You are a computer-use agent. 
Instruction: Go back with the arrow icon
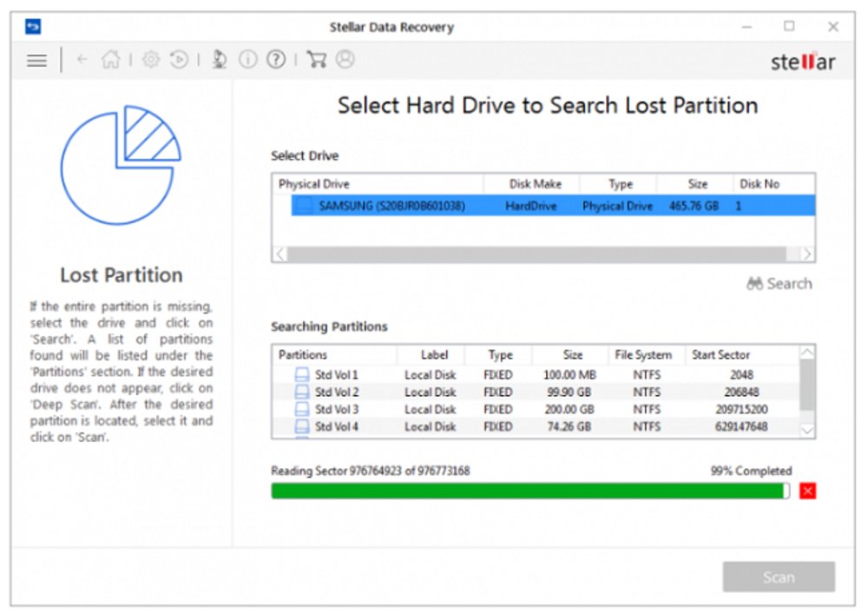(82, 59)
